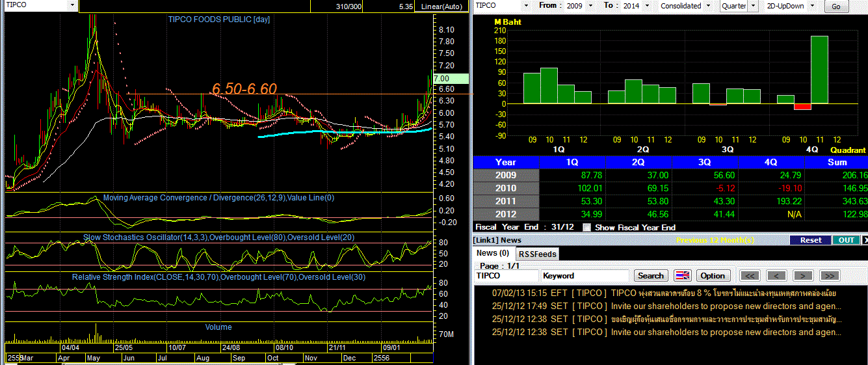Image resolution: width=868 pixels, height=365 pixels.
Task: Open the TIPCO symbol dropdown in financial panel
Action: 527,5
